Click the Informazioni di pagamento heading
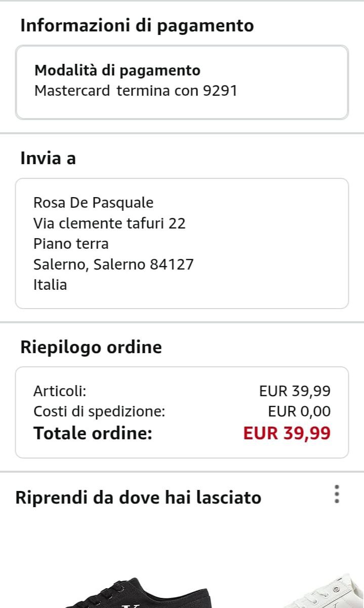The width and height of the screenshot is (364, 608). click(137, 25)
